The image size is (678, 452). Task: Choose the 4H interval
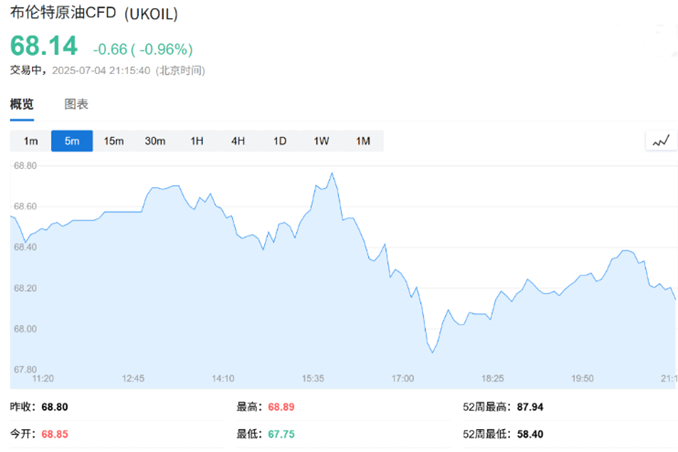(238, 141)
